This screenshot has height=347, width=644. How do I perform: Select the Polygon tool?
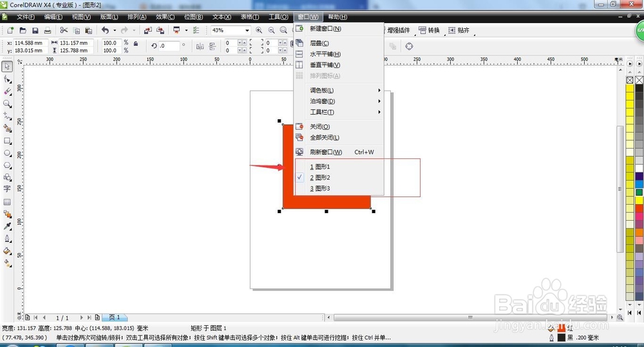[7, 165]
